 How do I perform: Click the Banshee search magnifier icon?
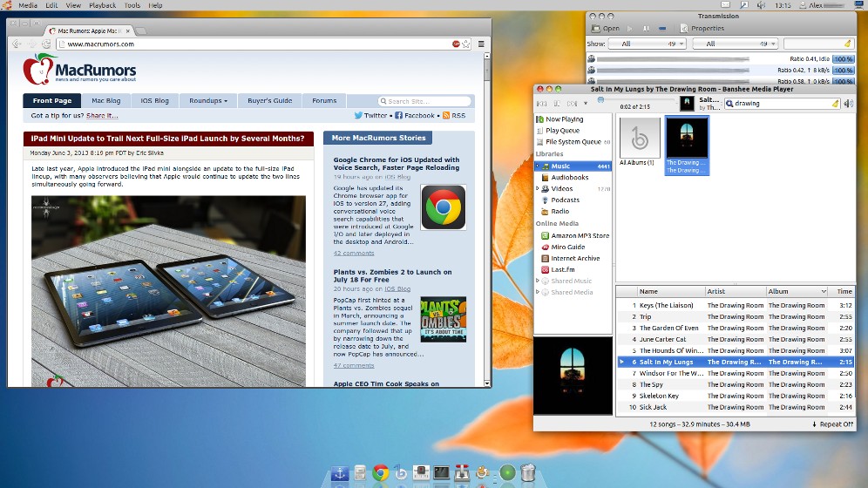(x=729, y=104)
